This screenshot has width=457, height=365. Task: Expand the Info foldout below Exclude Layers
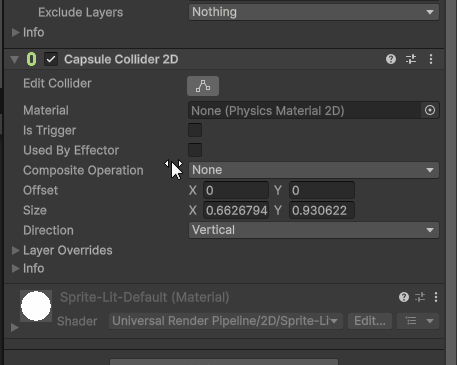click(15, 32)
